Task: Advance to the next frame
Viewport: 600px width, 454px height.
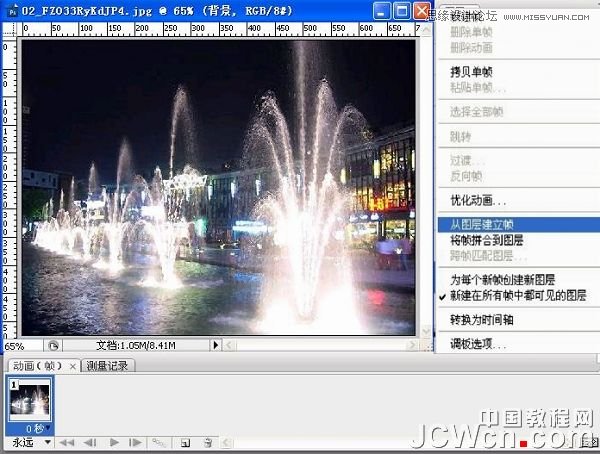Action: 132,442
